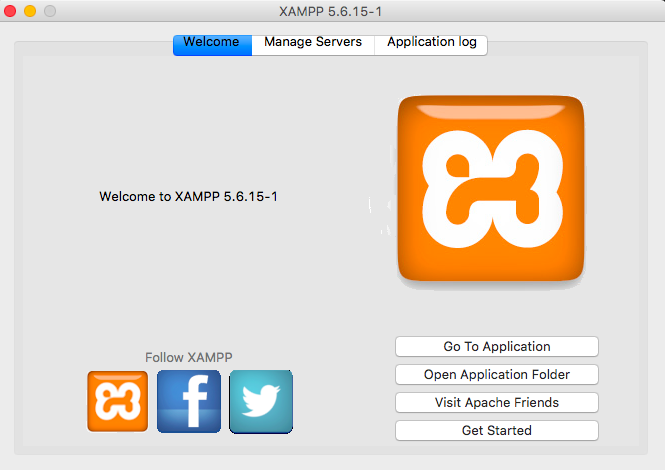The image size is (665, 470).
Task: Open the Facebook follow icon
Action: coord(189,401)
